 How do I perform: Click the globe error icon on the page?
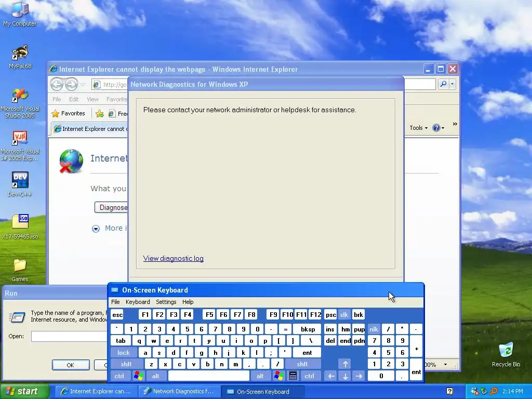[71, 161]
